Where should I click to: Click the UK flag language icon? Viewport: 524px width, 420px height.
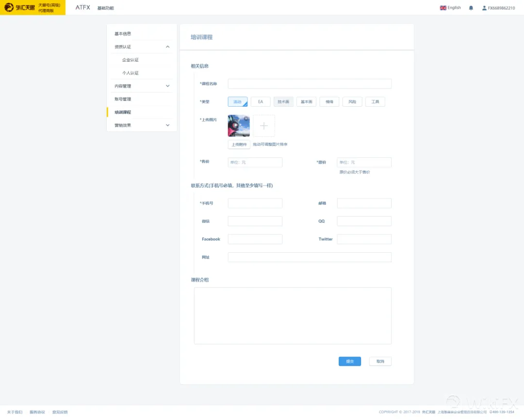click(x=443, y=8)
